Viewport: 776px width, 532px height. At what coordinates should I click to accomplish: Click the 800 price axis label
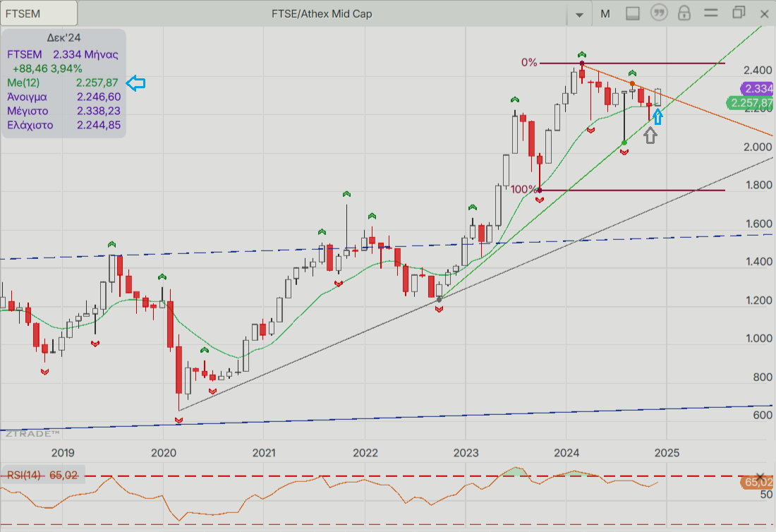coord(763,377)
